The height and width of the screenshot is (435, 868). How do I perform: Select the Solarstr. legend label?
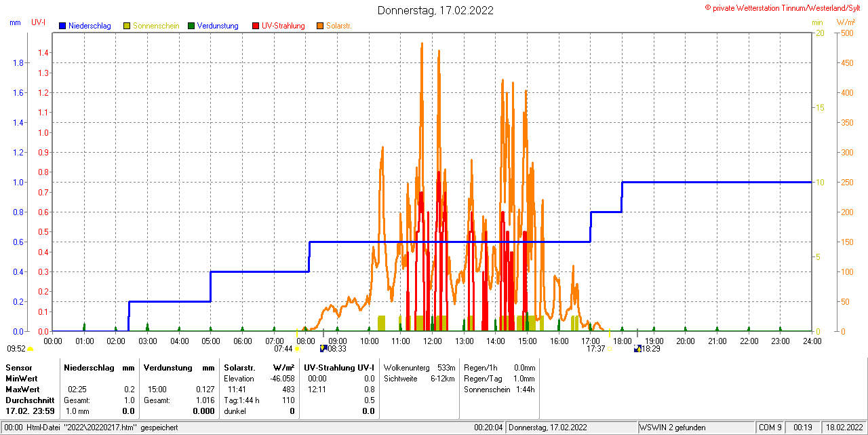pyautogui.click(x=339, y=26)
